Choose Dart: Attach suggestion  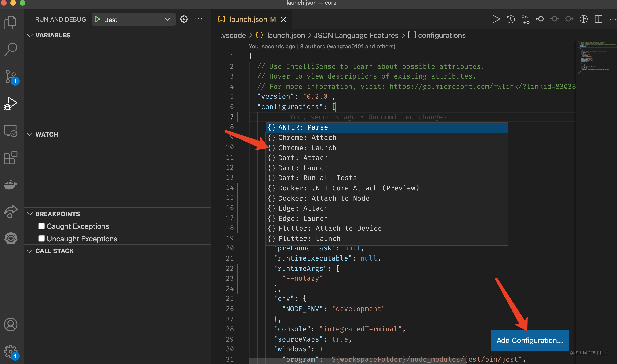click(387, 158)
